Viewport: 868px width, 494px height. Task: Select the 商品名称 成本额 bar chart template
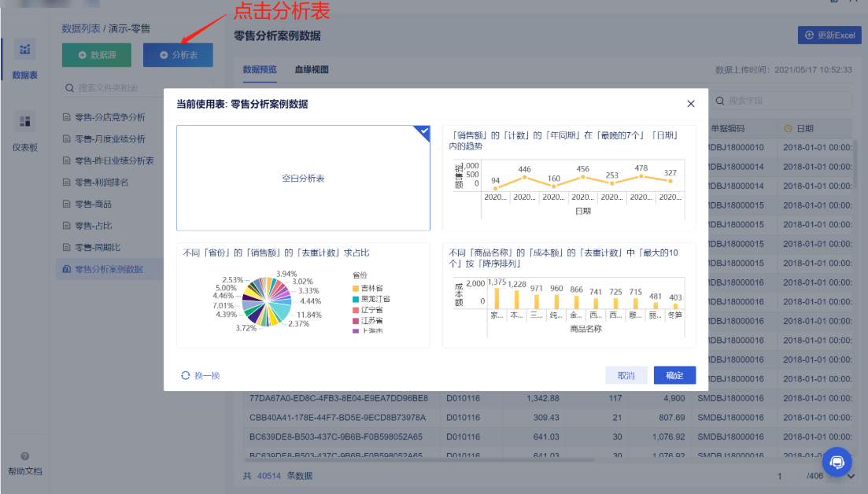pos(569,296)
